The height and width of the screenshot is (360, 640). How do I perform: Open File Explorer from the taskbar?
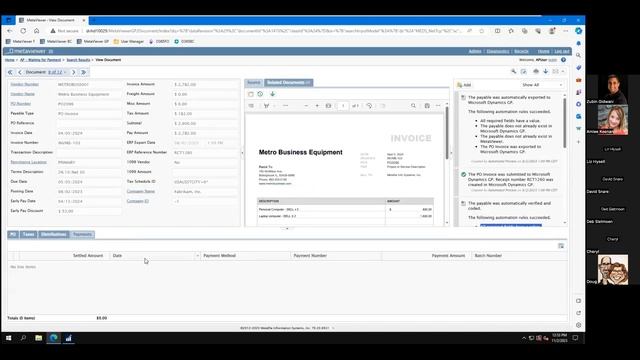38,338
